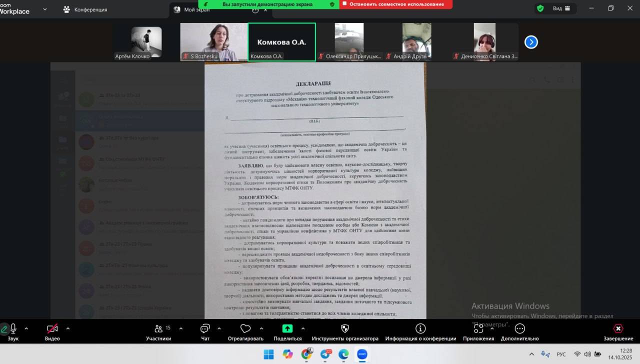
Task: Expand video options arrow next to Видео
Action: coord(68,328)
